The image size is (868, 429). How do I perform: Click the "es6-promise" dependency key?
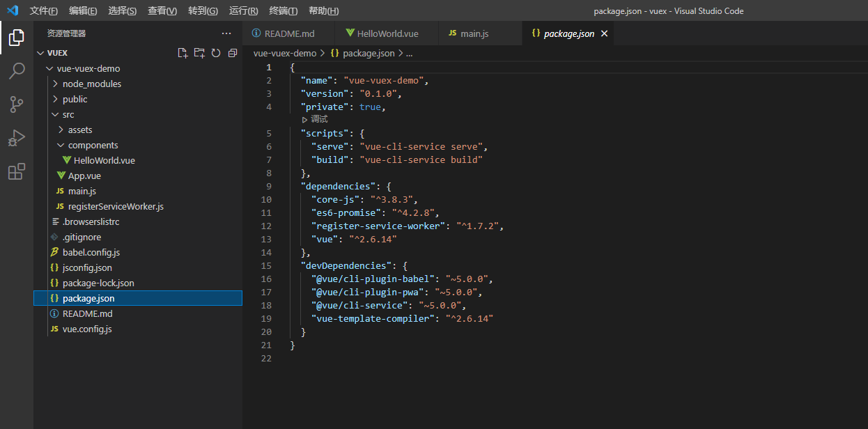(x=346, y=212)
